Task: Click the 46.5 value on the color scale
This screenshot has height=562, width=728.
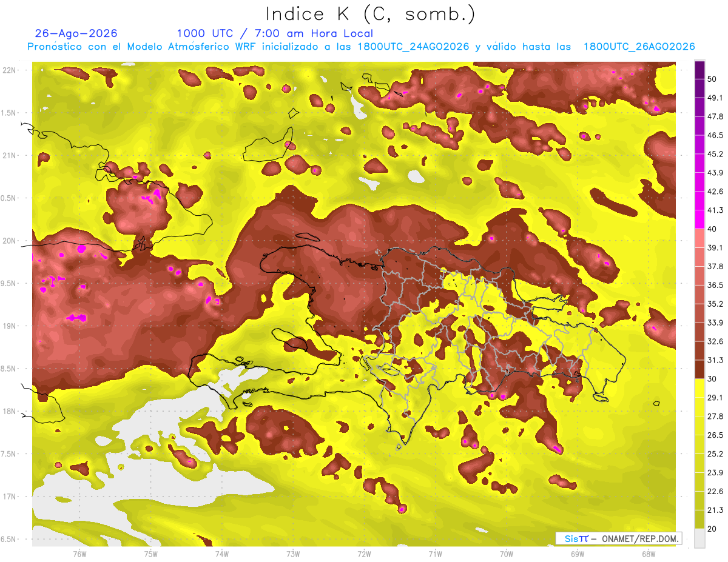Action: pyautogui.click(x=715, y=136)
